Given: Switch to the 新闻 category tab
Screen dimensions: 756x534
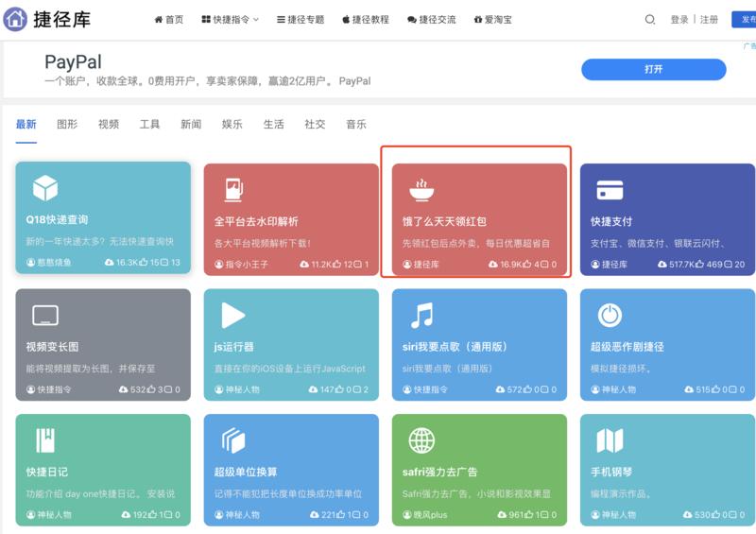Looking at the screenshot, I should (x=191, y=125).
